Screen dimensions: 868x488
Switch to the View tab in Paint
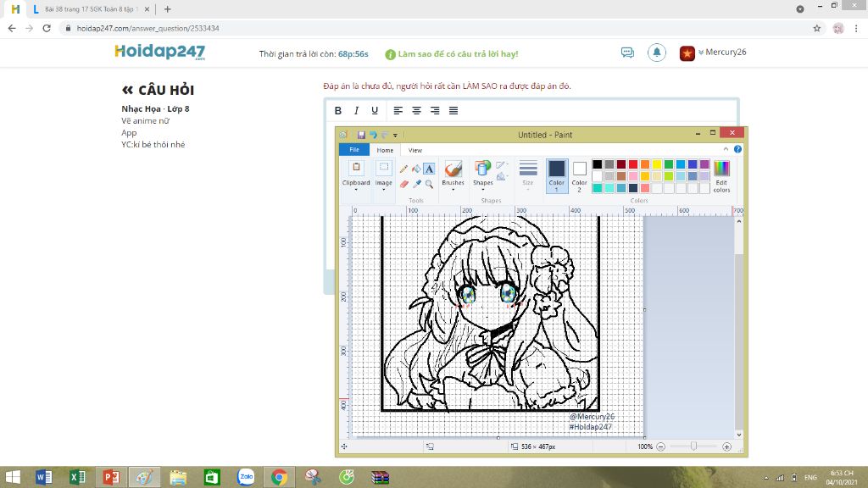click(415, 150)
